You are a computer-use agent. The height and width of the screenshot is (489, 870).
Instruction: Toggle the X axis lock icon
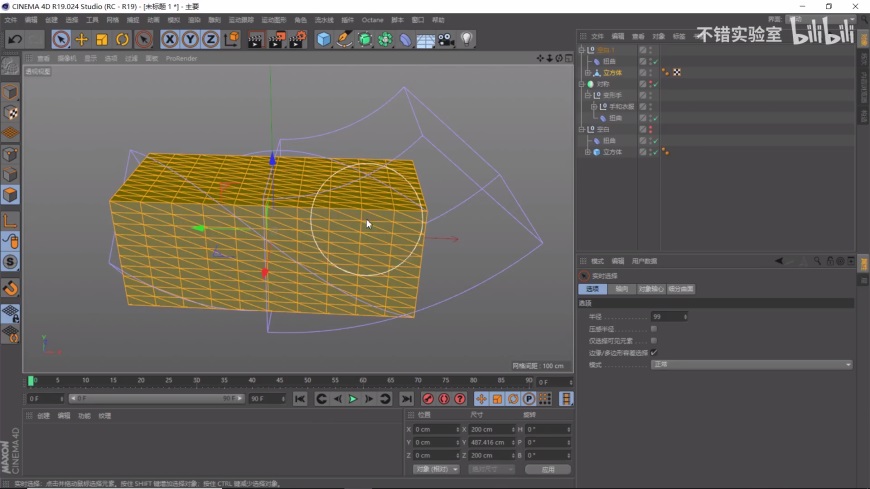click(170, 39)
